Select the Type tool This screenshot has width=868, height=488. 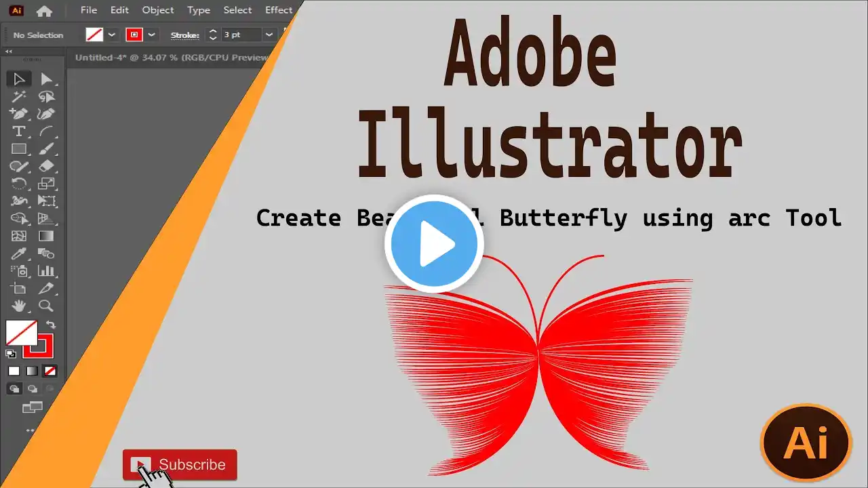click(x=19, y=131)
